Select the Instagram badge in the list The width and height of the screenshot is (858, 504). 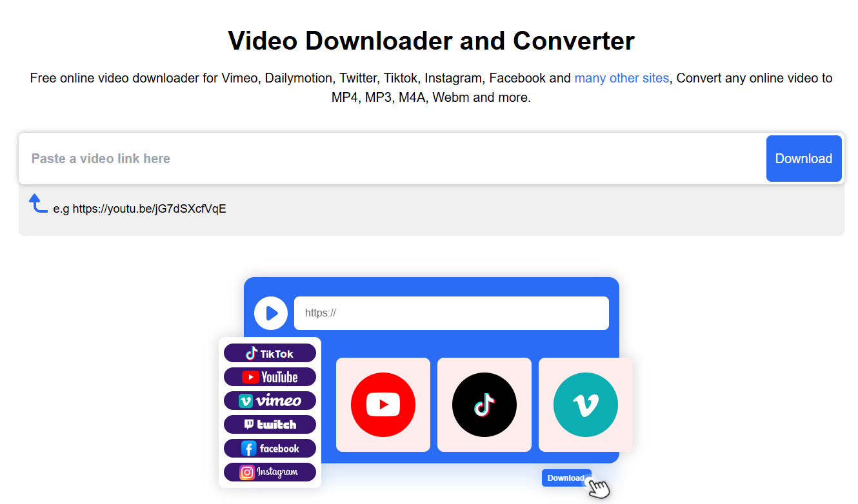point(270,472)
